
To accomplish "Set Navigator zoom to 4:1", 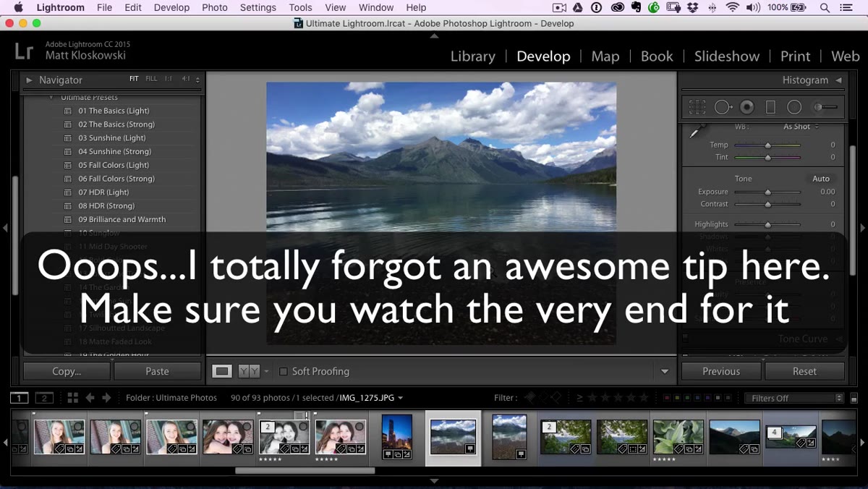I will (x=186, y=79).
